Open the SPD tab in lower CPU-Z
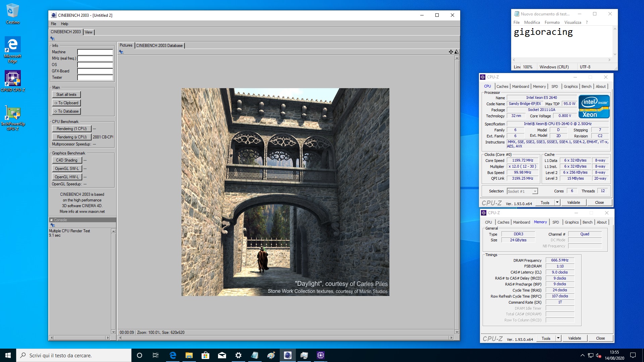 [555, 222]
